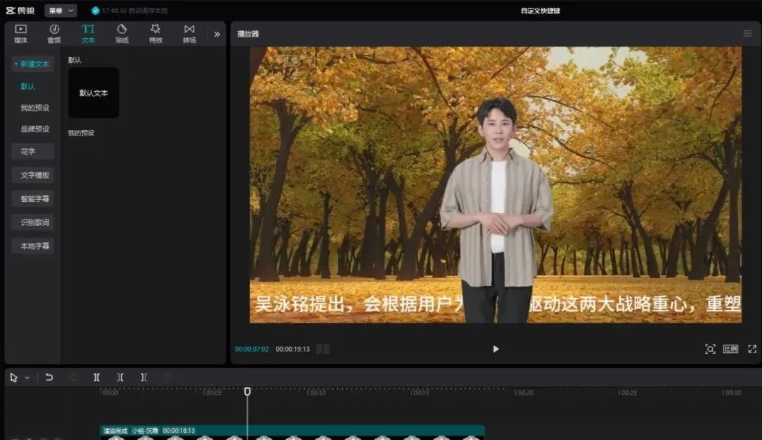Select 品牌预设 in the text sidebar

coord(35,129)
